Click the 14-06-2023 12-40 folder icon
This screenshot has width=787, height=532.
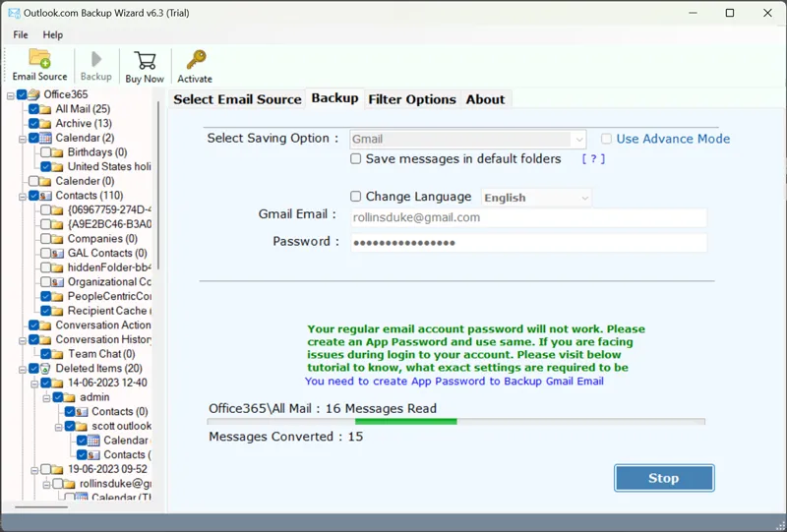58,383
